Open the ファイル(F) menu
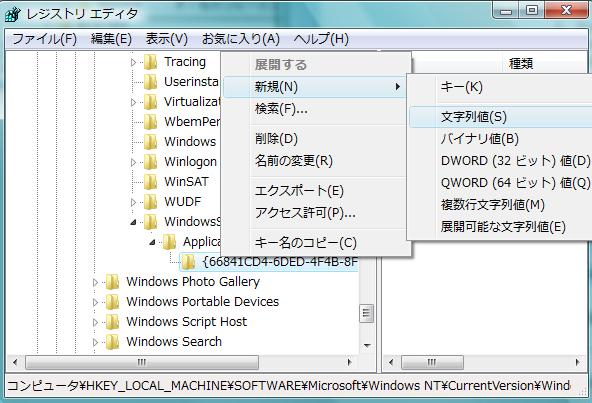This screenshot has width=592, height=403. tap(45, 39)
